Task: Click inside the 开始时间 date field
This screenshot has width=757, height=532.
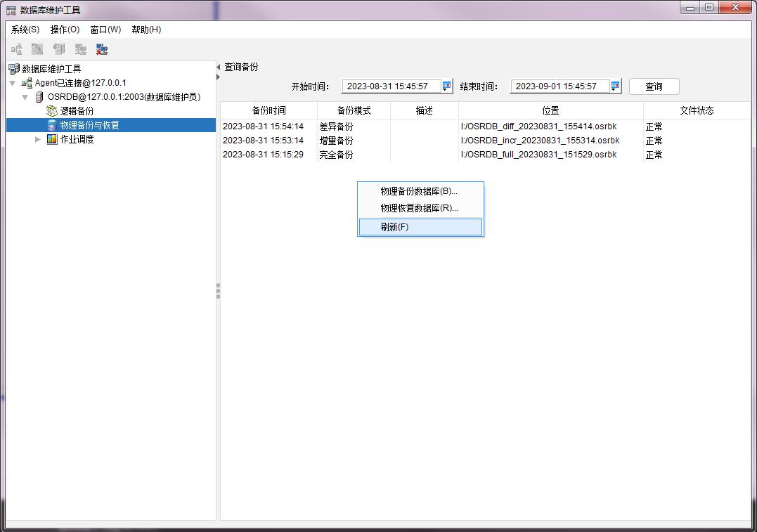Action: pos(390,86)
